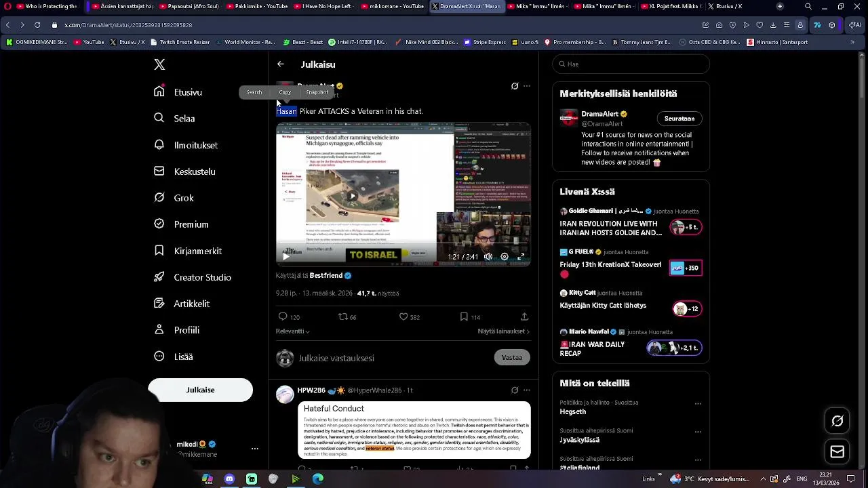Open Lisää more menu

(x=174, y=357)
